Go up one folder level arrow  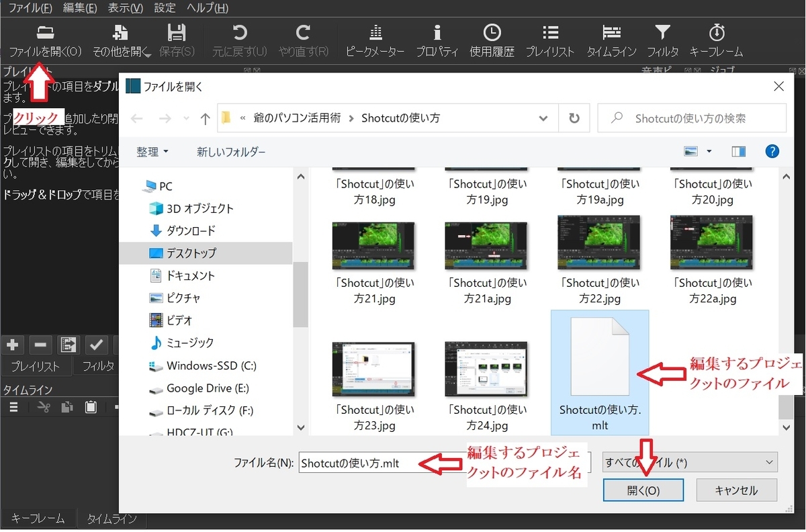coord(206,118)
